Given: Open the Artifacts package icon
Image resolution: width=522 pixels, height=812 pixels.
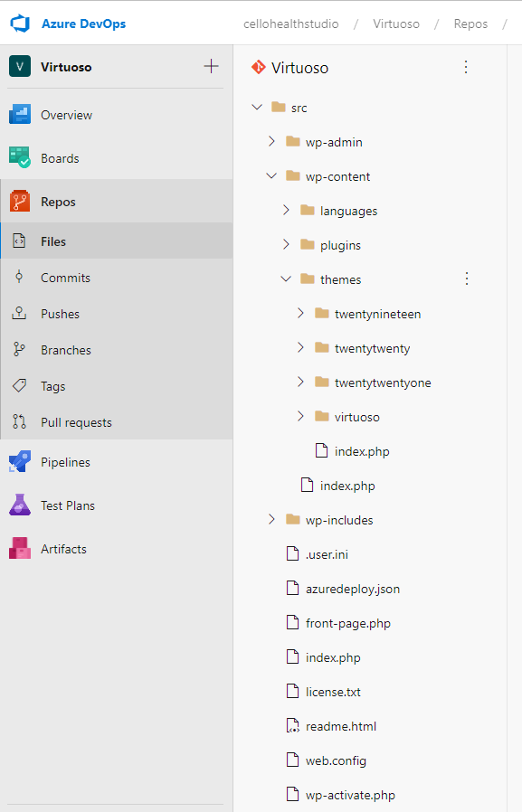Looking at the screenshot, I should tap(20, 548).
